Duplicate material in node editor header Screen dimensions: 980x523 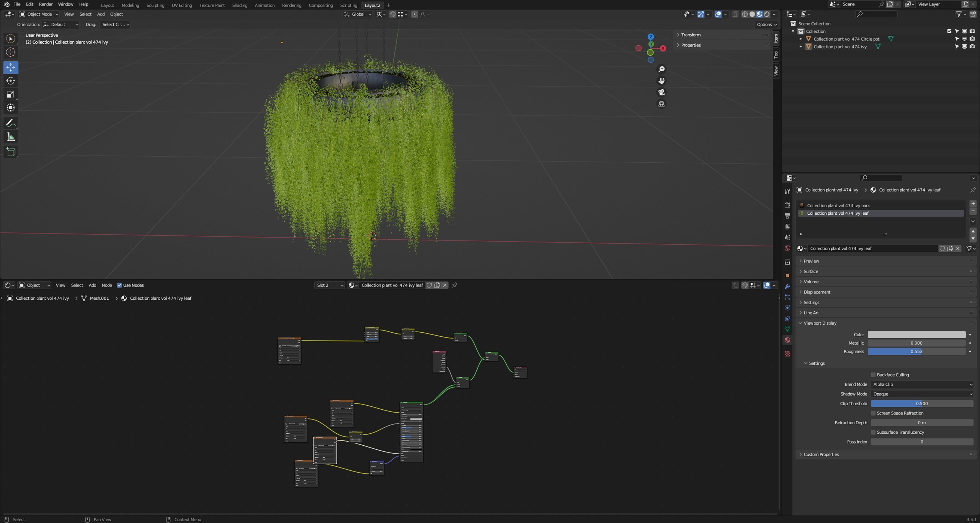click(437, 285)
